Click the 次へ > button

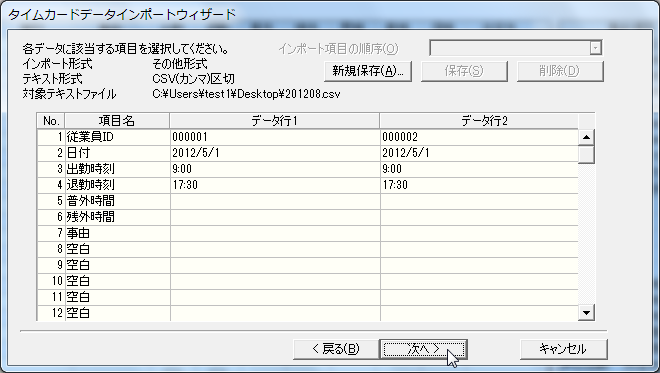click(x=423, y=349)
